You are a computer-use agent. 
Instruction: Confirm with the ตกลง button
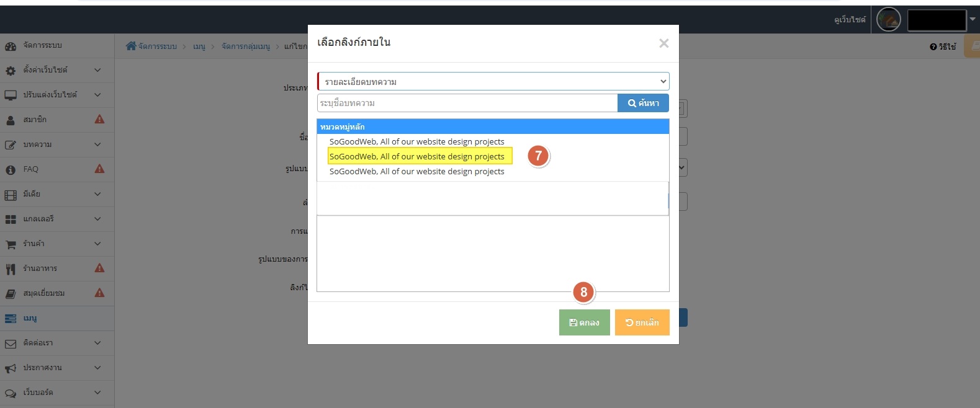[x=584, y=322]
